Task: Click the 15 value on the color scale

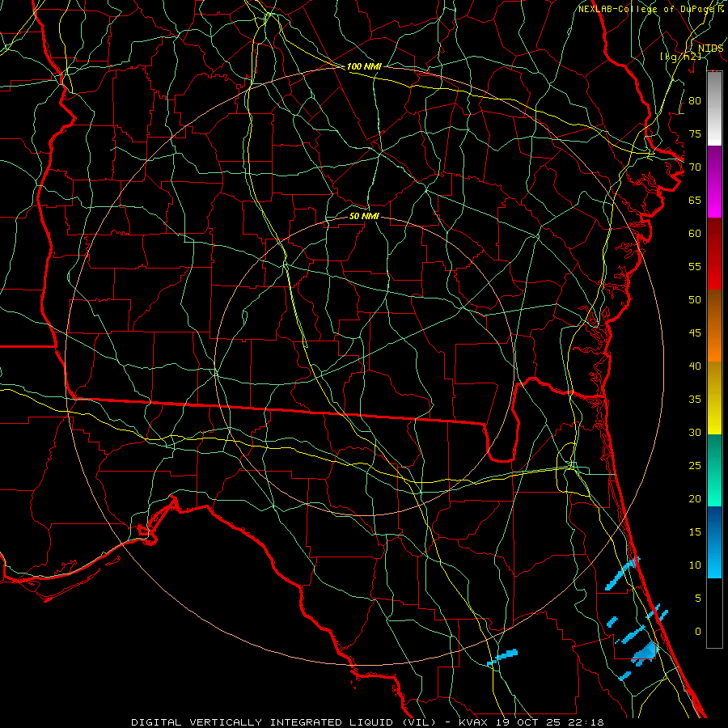Action: (x=695, y=531)
